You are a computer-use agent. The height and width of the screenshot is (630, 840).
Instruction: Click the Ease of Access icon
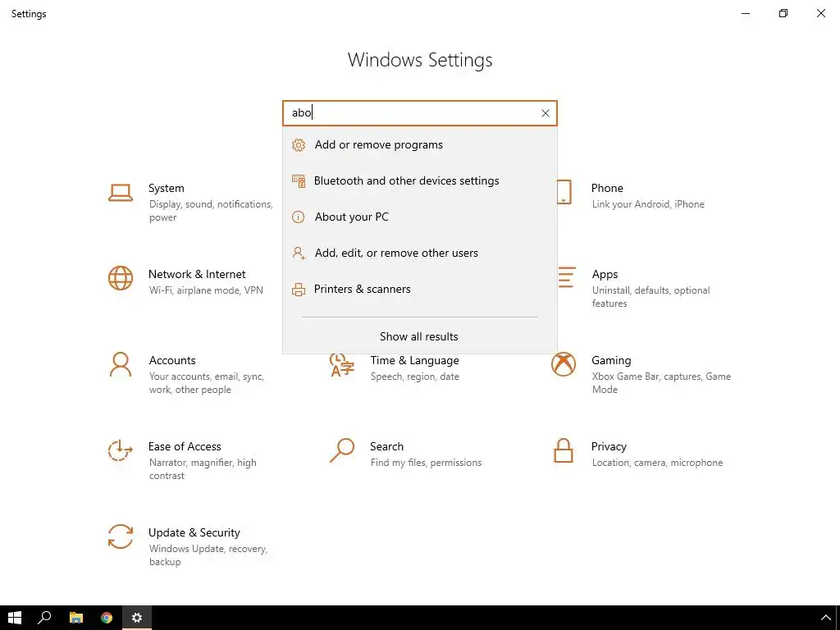[121, 450]
